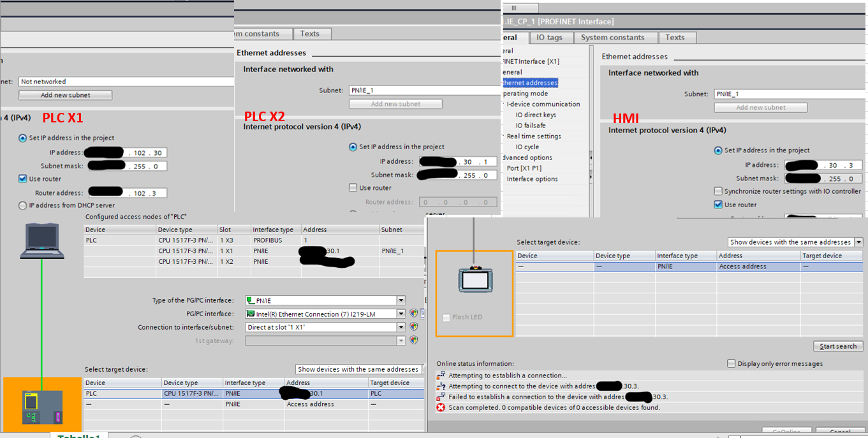The width and height of the screenshot is (868, 438).
Task: Select 'IO direct keys' tree item
Action: (536, 115)
